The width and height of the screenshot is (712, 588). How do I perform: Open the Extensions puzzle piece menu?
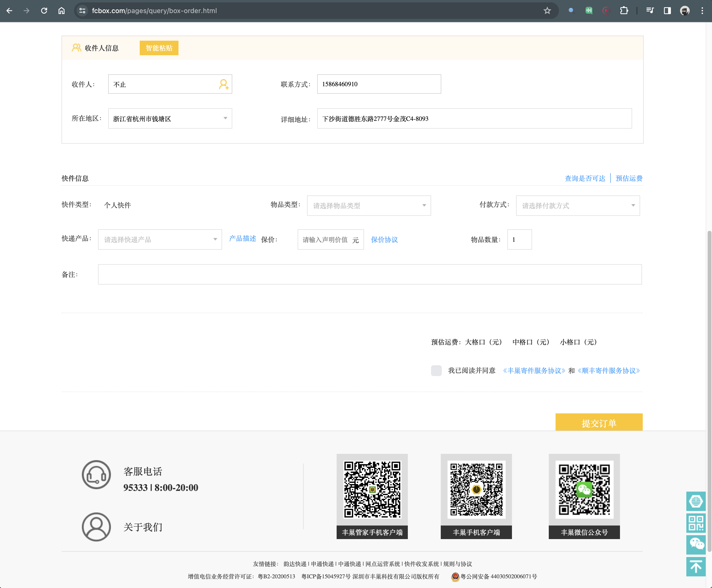(x=624, y=10)
